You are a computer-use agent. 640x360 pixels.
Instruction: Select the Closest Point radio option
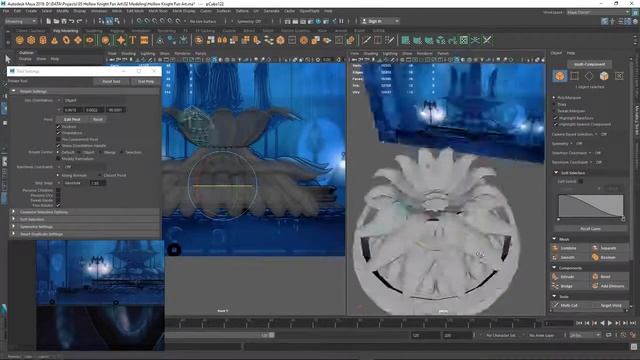pos(100,175)
